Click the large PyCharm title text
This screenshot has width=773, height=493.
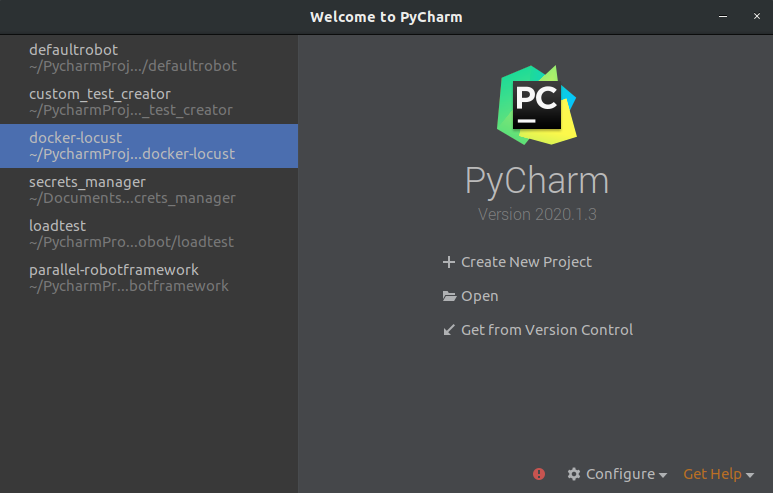pyautogui.click(x=537, y=181)
